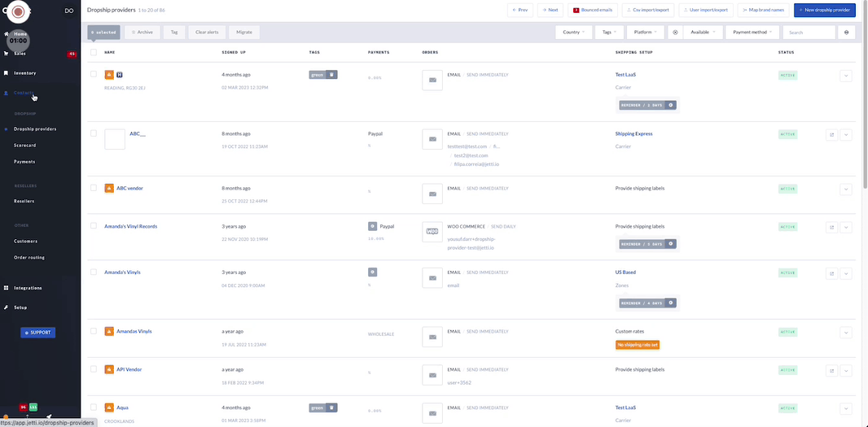Click the print icon next to Search
The height and width of the screenshot is (427, 868).
click(846, 32)
